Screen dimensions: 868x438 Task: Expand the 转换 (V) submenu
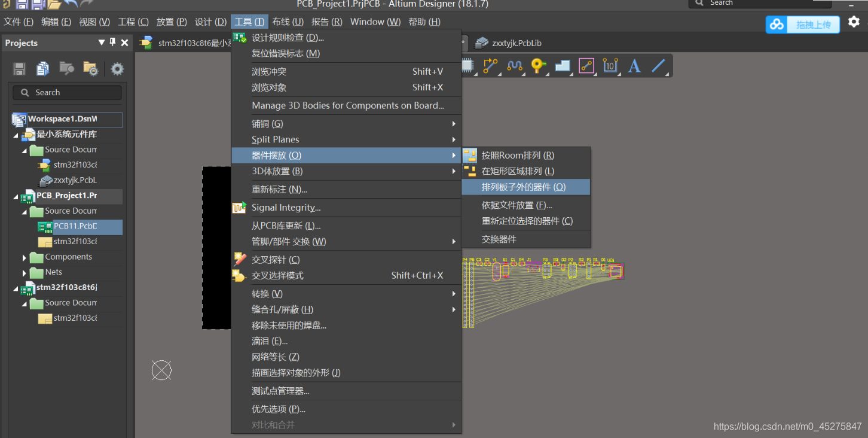pyautogui.click(x=346, y=294)
